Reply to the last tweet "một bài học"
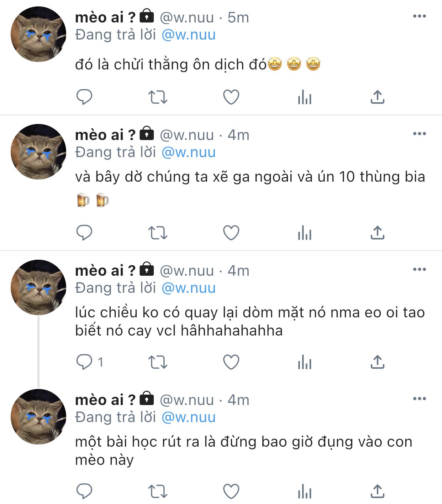The height and width of the screenshot is (504, 442). point(84,492)
